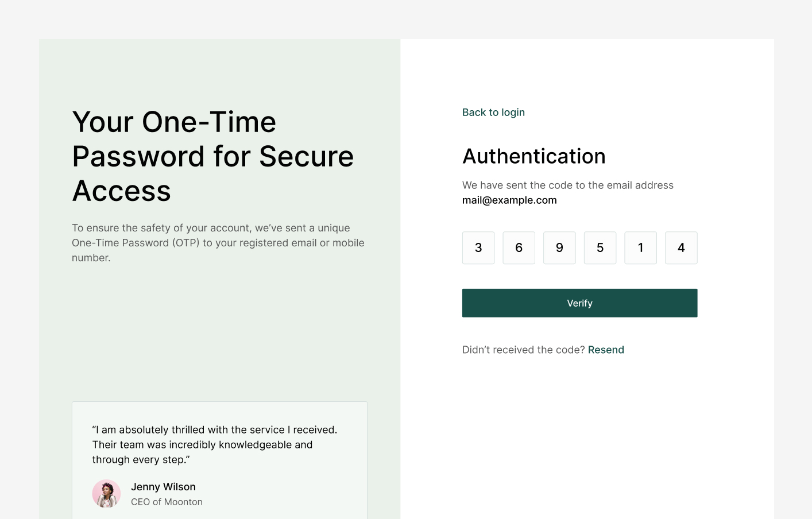Focus the fifth OTP box showing 1
812x519 pixels.
coord(640,248)
